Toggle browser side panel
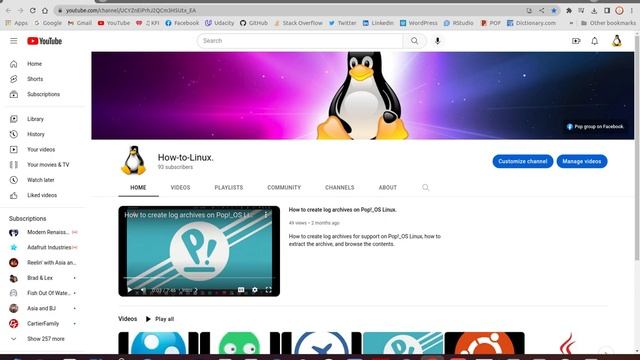The height and width of the screenshot is (360, 640). pyautogui.click(x=607, y=11)
